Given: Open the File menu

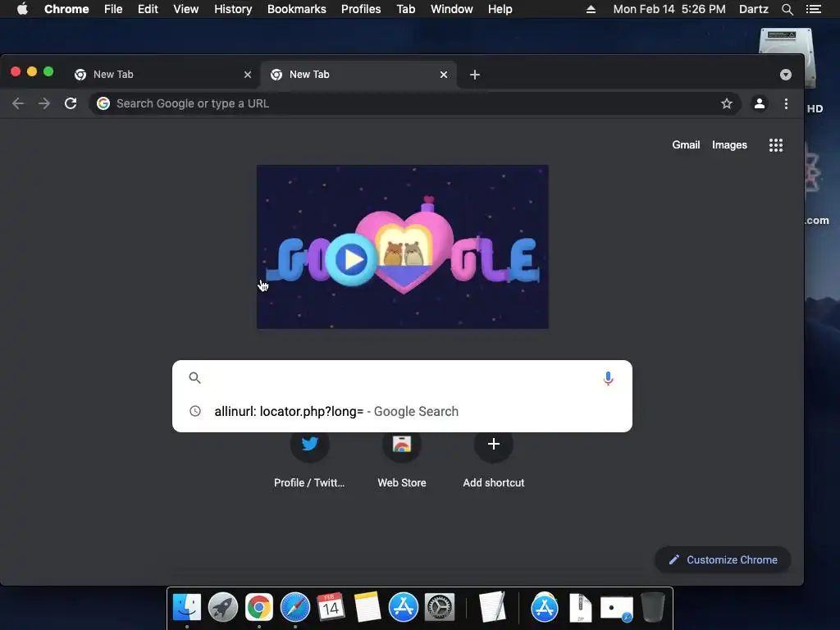Looking at the screenshot, I should pos(113,9).
